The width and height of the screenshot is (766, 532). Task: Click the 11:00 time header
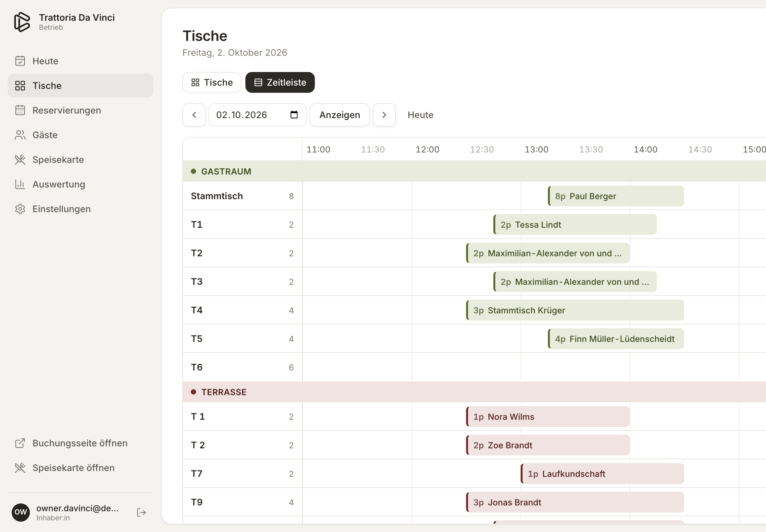(318, 150)
